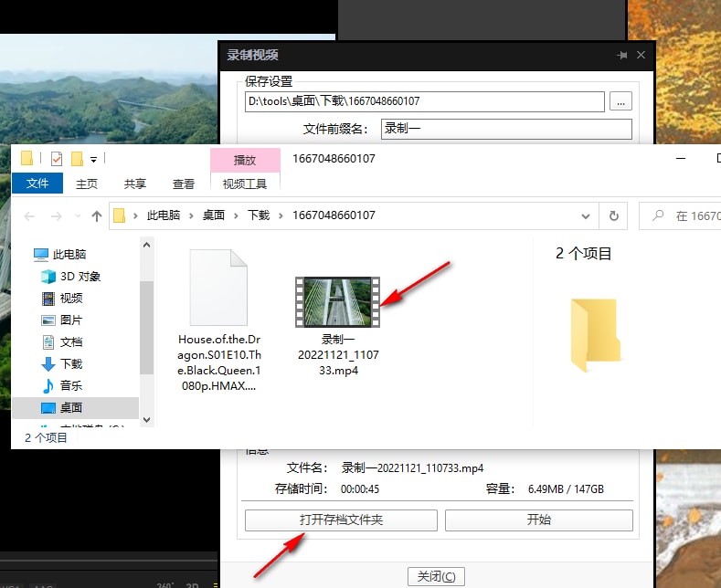721x588 pixels.
Task: Expand the breadcrumb chevron after 桌面
Action: [236, 215]
